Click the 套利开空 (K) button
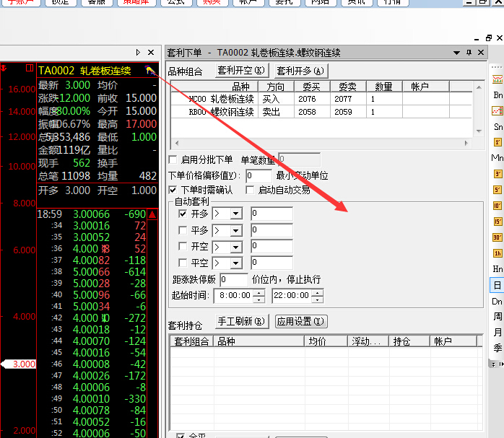The height and width of the screenshot is (438, 504). tap(242, 71)
